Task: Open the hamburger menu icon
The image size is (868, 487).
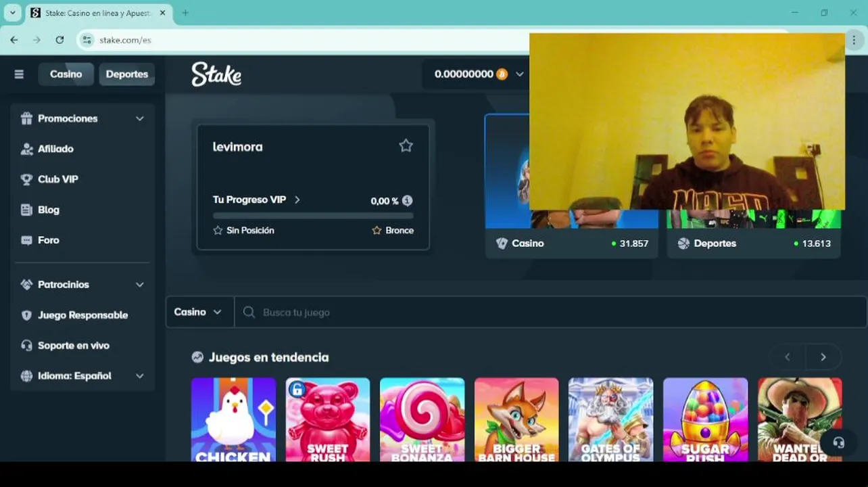Action: point(19,74)
